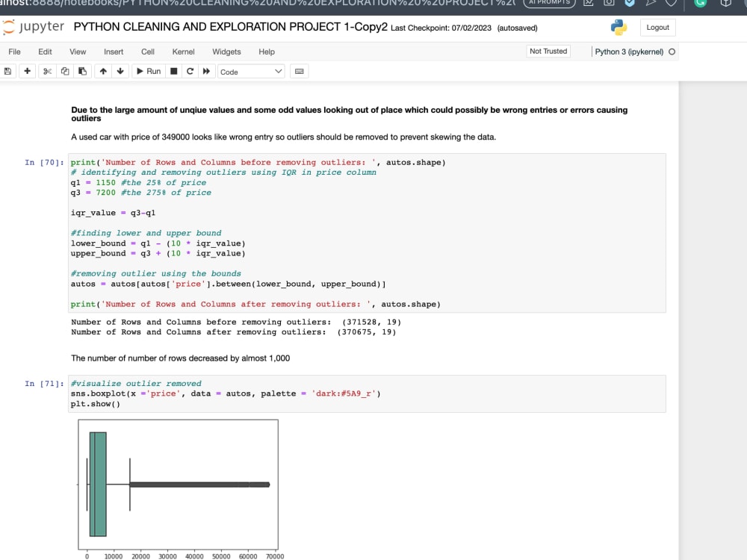
Task: Save the notebook with the floppy disk icon
Action: 7,71
